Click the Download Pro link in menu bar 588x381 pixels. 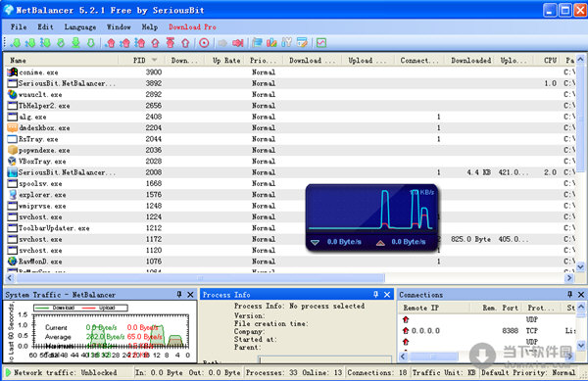pyautogui.click(x=192, y=27)
